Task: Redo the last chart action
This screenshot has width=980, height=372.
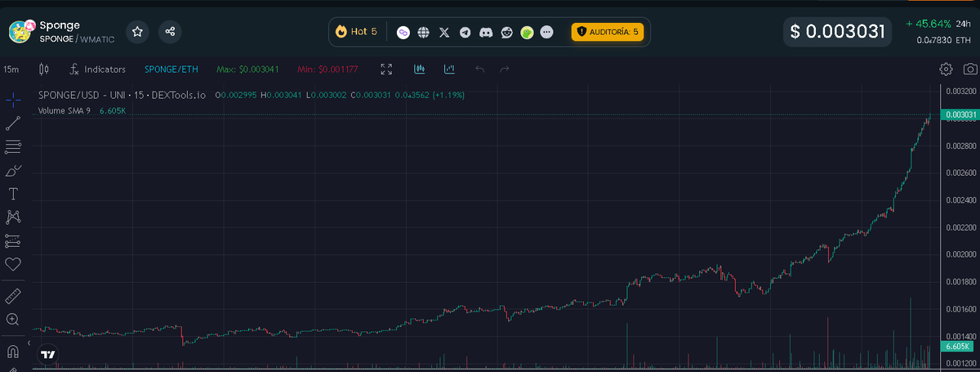Action: (x=505, y=69)
